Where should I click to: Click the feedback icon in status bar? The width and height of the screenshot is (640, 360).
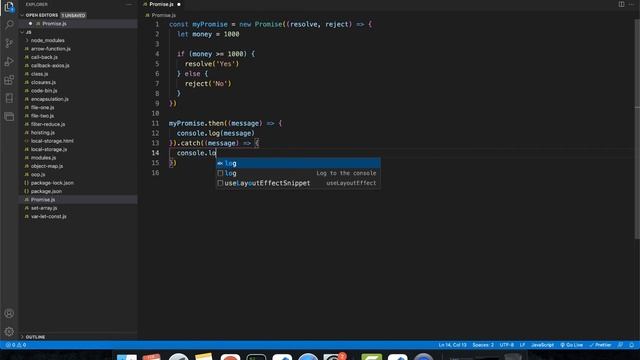tap(620, 345)
